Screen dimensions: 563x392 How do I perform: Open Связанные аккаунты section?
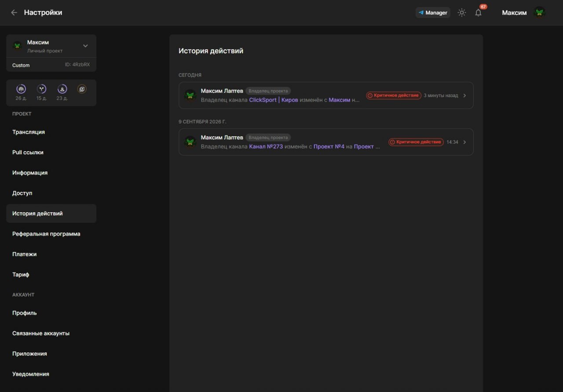coord(51,333)
